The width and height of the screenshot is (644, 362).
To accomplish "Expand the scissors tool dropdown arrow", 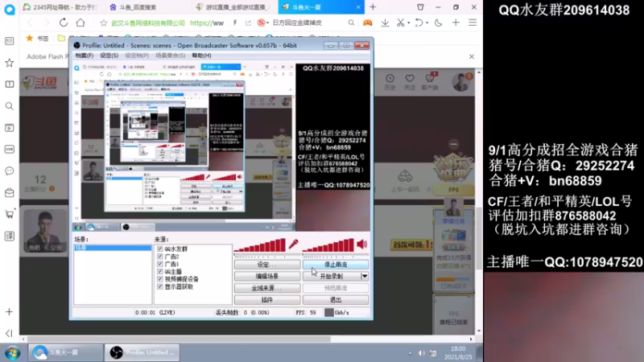I will click(x=408, y=23).
